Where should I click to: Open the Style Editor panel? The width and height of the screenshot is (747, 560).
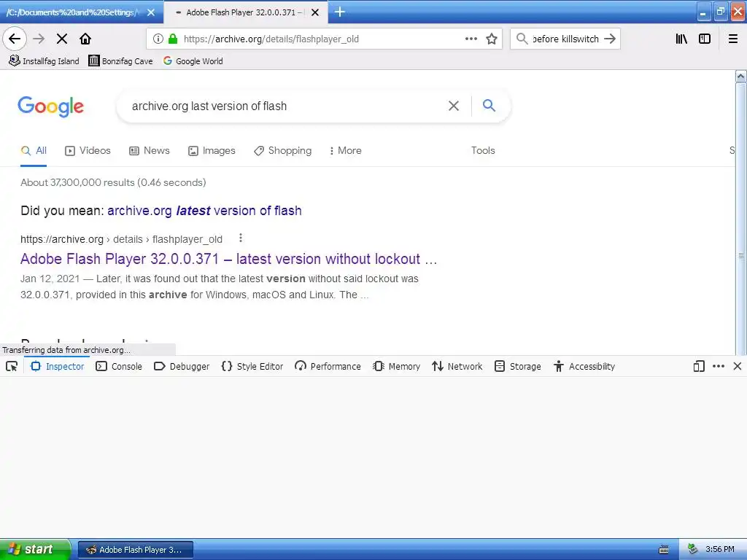coord(252,366)
